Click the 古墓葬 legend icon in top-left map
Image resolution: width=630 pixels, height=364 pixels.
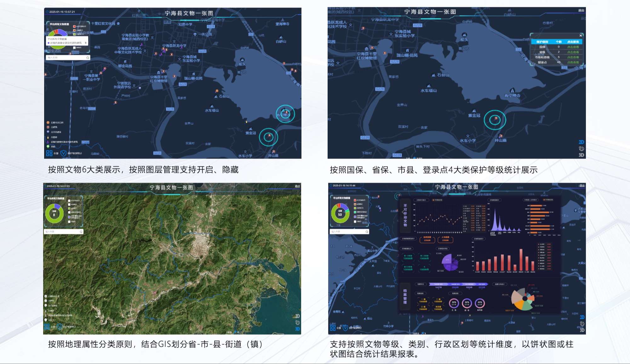click(x=48, y=137)
